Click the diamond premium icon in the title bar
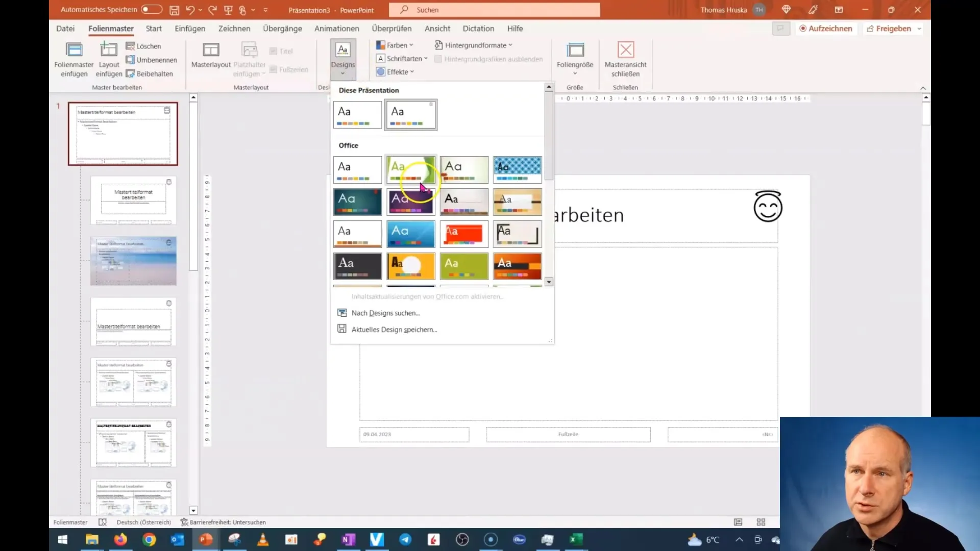 [x=786, y=10]
